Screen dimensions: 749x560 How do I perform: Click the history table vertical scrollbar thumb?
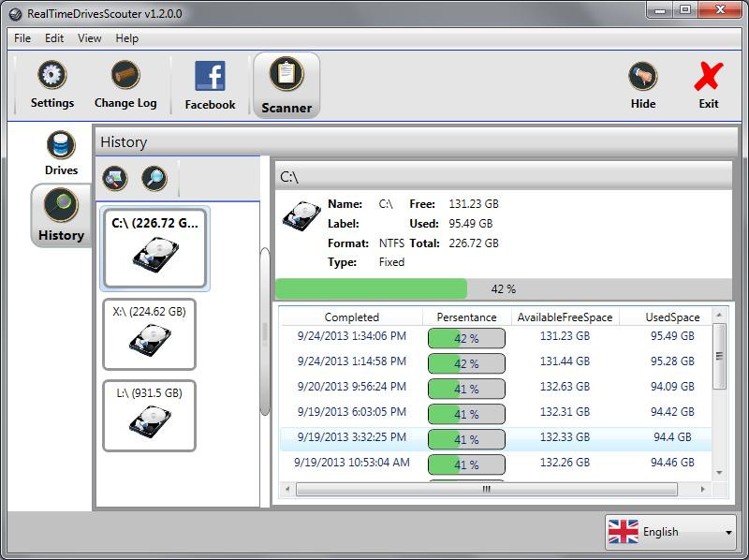click(719, 356)
